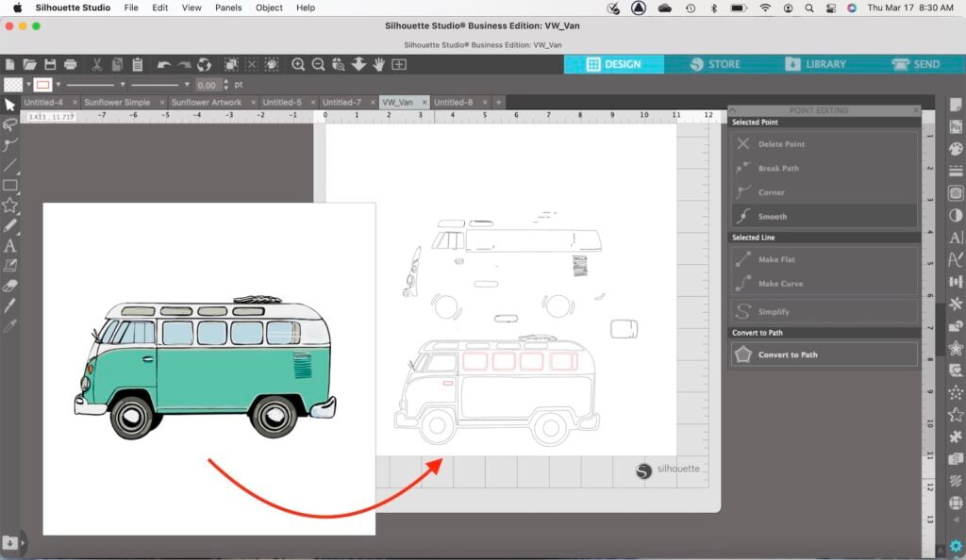Open the File menu
Viewport: 966px width, 560px height.
[131, 8]
